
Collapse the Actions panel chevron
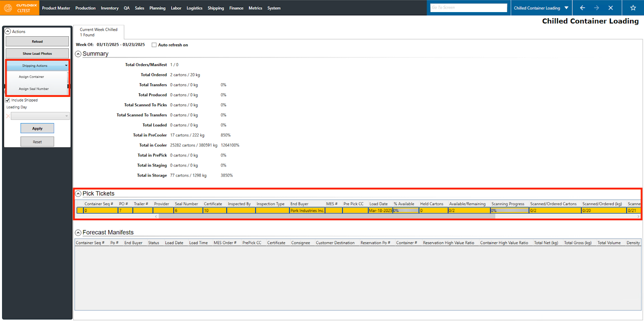(x=8, y=31)
